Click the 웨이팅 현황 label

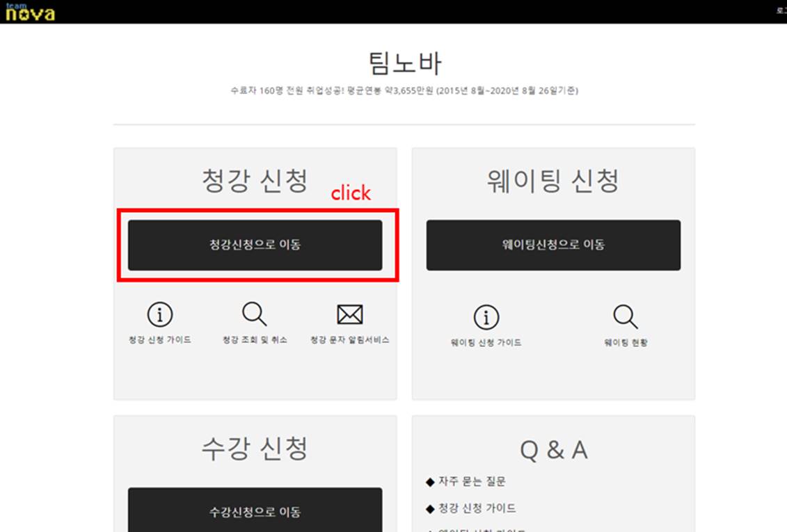pyautogui.click(x=626, y=342)
